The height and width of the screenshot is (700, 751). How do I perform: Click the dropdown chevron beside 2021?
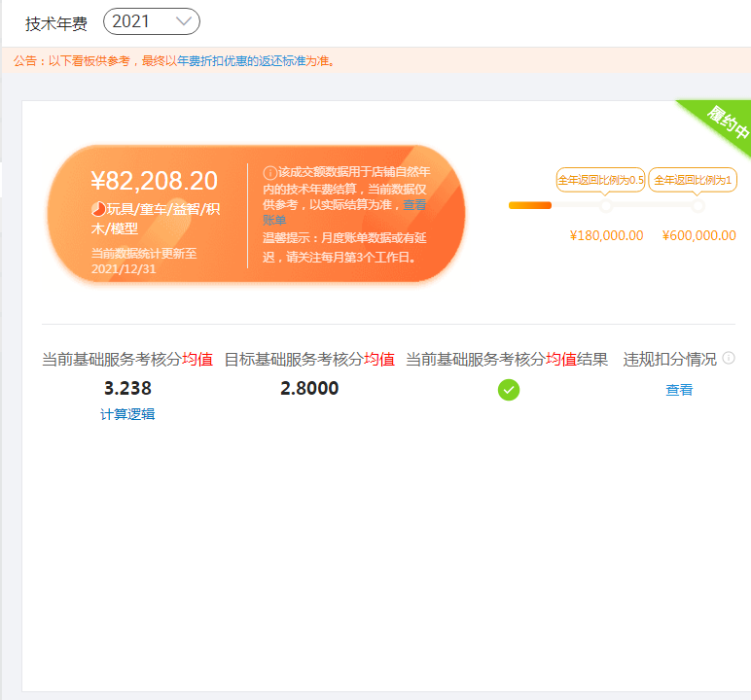coord(184,21)
